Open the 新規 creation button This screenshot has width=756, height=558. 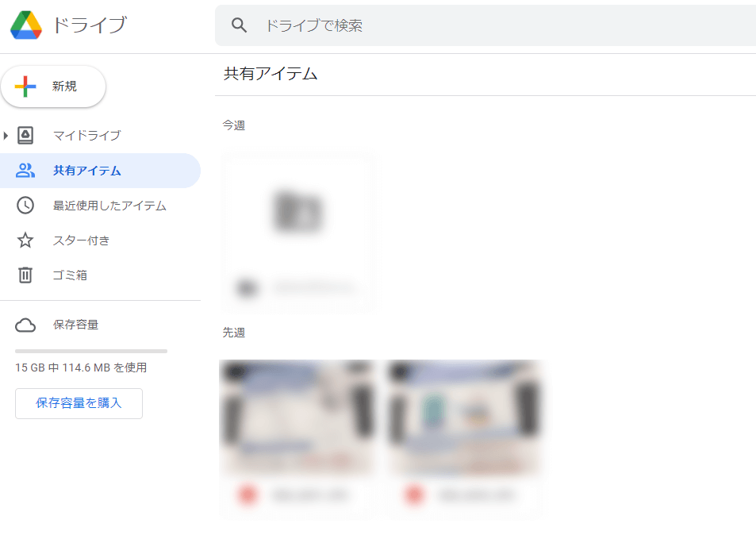[53, 86]
